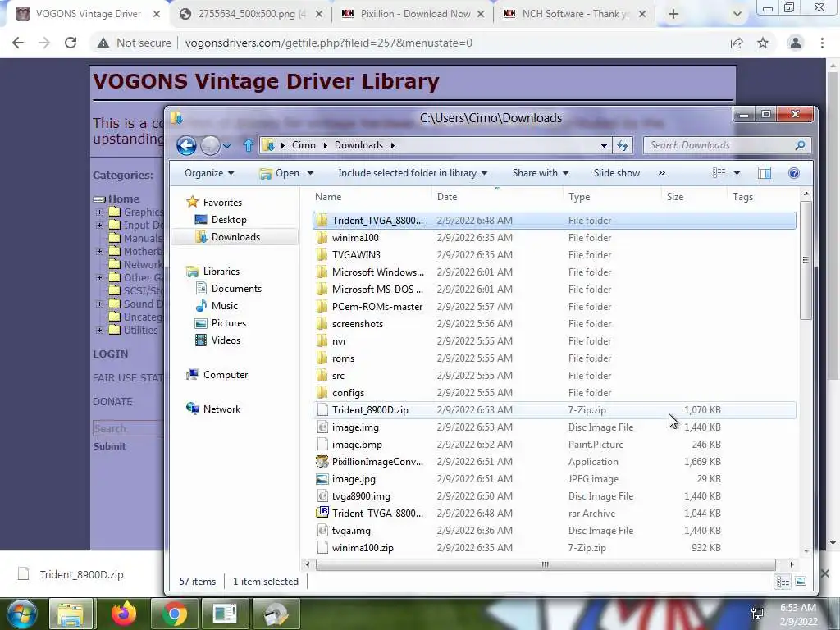The height and width of the screenshot is (630, 840).
Task: Switch to large icons view in status bar
Action: coord(801,582)
